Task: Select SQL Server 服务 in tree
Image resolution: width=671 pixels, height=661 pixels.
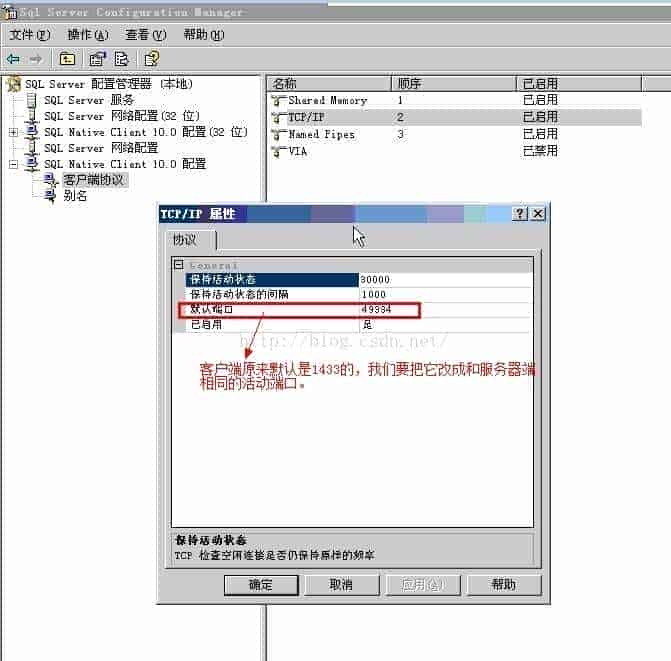Action: [89, 100]
